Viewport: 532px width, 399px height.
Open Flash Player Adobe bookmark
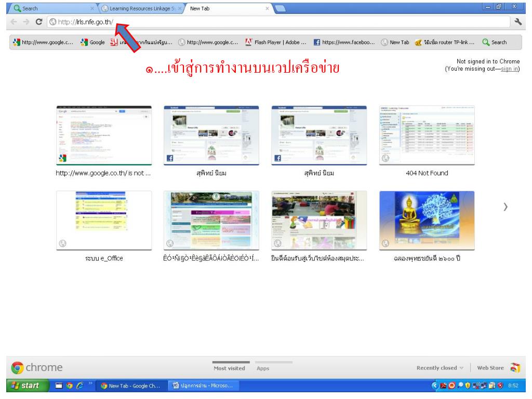coord(276,43)
